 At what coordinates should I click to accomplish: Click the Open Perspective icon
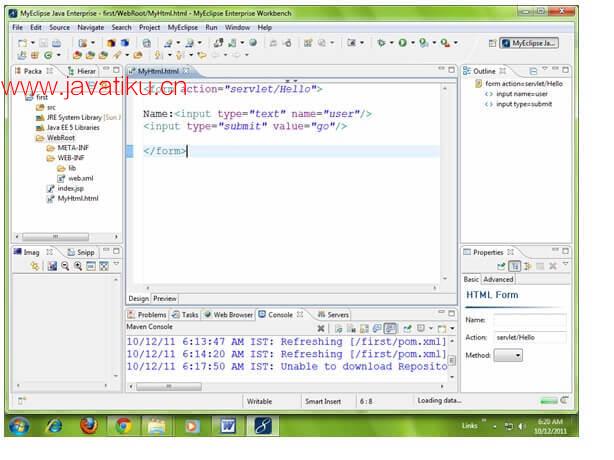(492, 43)
